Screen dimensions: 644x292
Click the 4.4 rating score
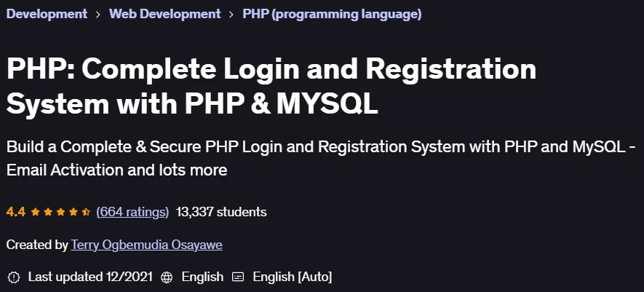(15, 212)
